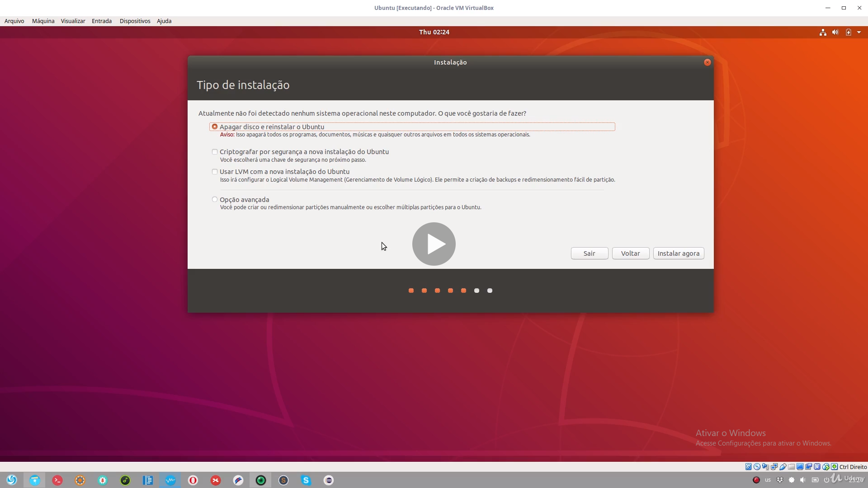Click Ubuntu top bar network icon
The height and width of the screenshot is (488, 868).
[x=823, y=32]
